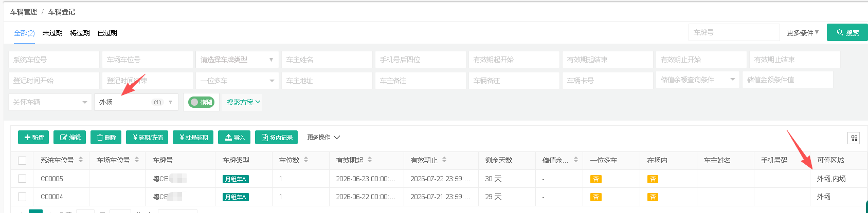The image size is (868, 213).
Task: Click the 导入 import upload button
Action: 234,138
